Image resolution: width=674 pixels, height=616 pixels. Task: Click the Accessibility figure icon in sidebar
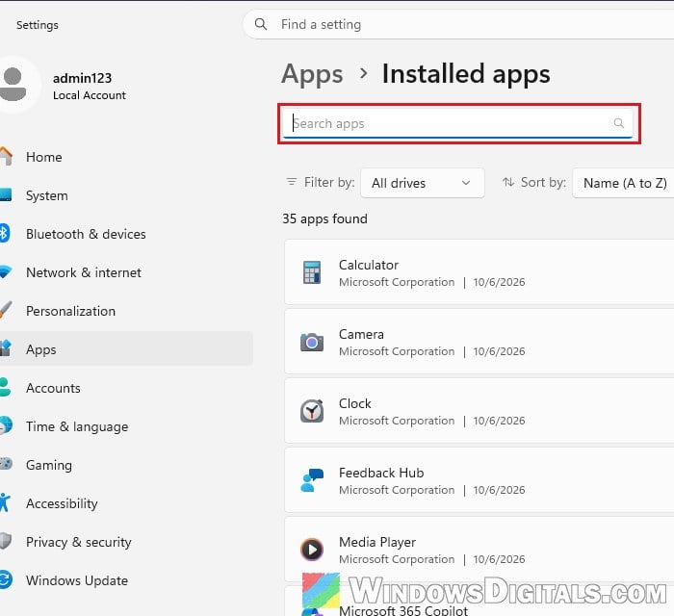click(x=4, y=502)
